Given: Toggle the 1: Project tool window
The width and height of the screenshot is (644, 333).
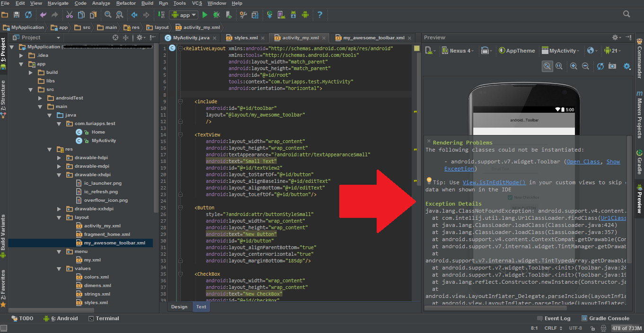Looking at the screenshot, I should point(3,54).
